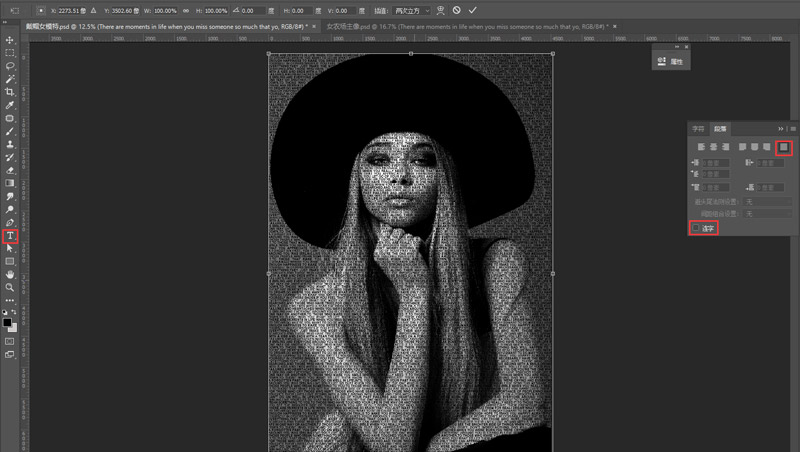Enable the 连字 hyphenation checkbox
The height and width of the screenshot is (452, 800).
696,228
